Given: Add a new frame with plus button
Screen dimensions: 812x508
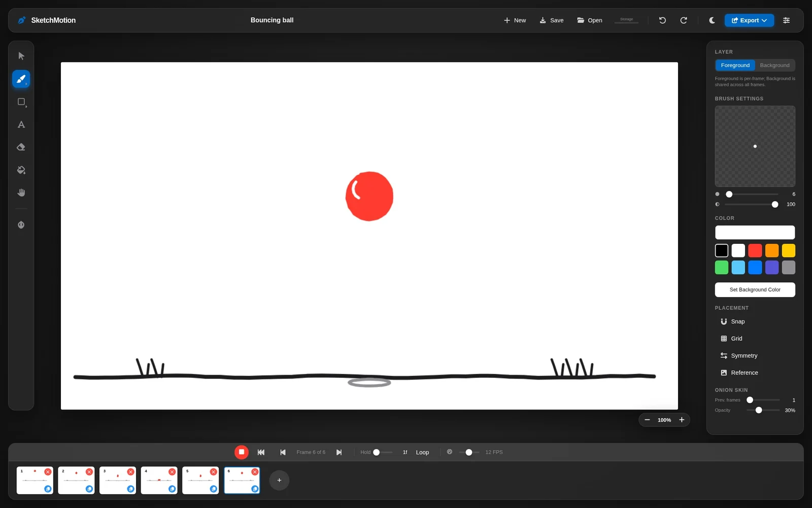Looking at the screenshot, I should click(279, 480).
